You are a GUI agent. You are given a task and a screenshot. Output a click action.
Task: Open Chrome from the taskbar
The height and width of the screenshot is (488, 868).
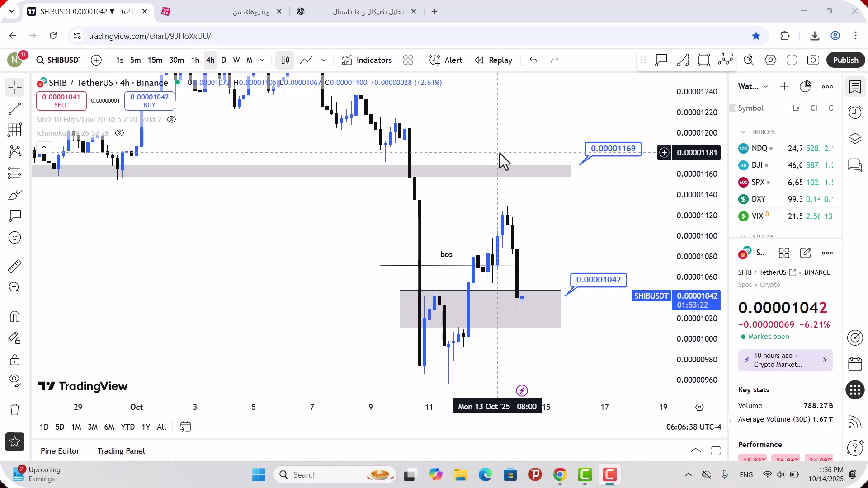coord(560,475)
